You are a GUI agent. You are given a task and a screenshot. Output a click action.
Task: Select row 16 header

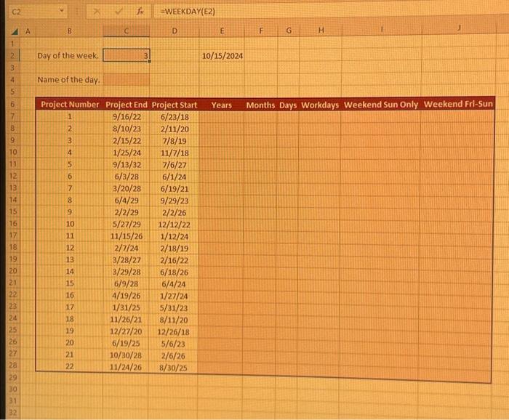click(13, 224)
